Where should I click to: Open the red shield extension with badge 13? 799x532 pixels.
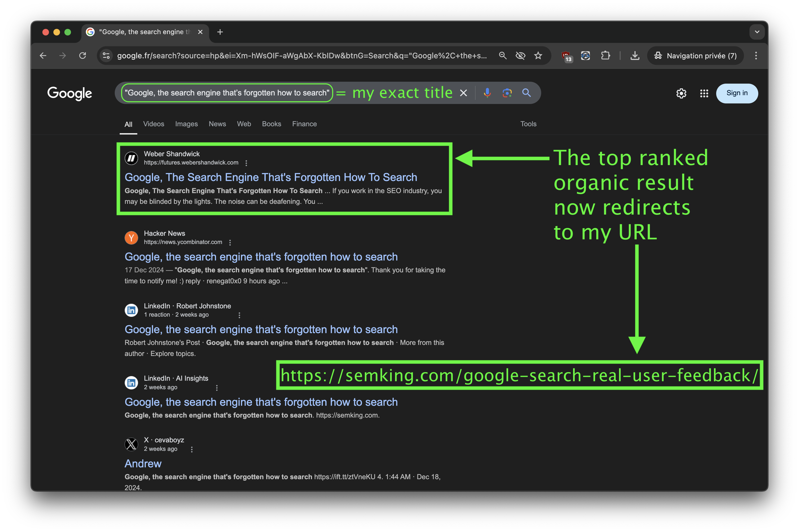click(x=566, y=56)
